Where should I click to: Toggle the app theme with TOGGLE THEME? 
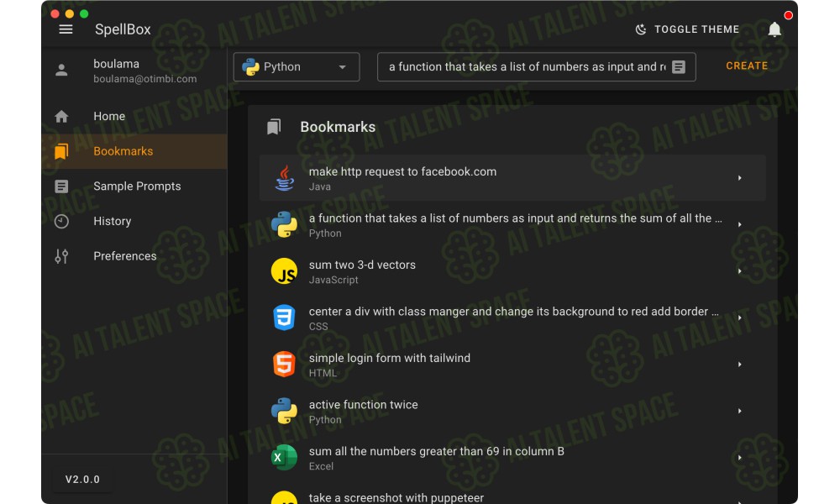point(687,29)
